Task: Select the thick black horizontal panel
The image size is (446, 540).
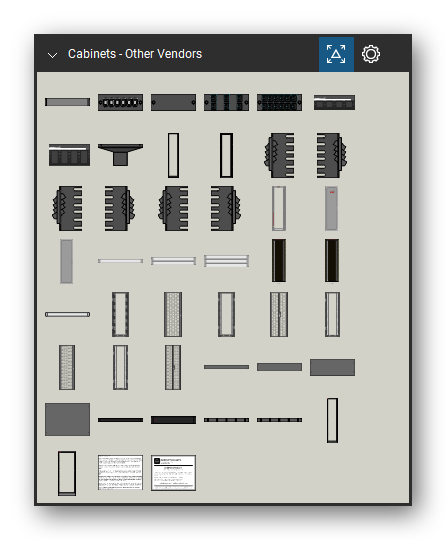Action: tap(173, 420)
